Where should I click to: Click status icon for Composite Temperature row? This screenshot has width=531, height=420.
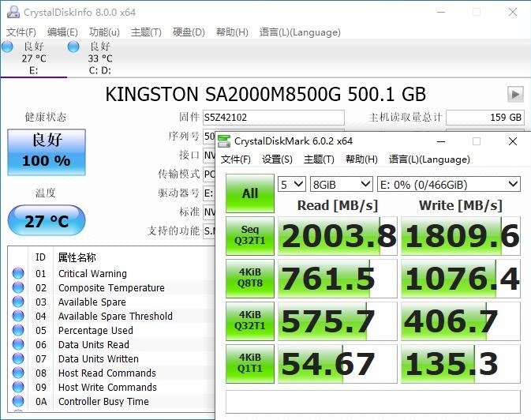tap(18, 287)
